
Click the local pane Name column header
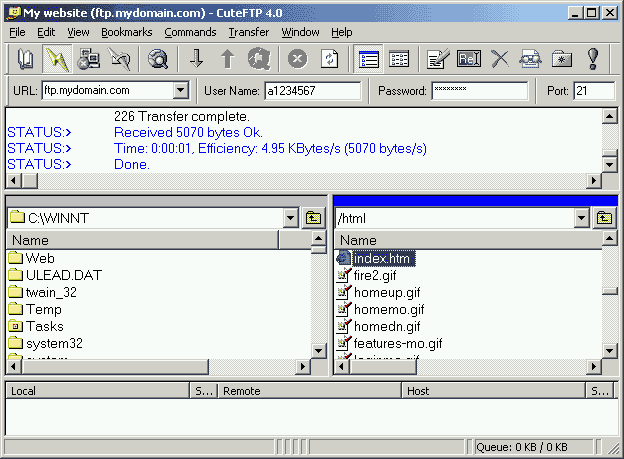click(142, 240)
